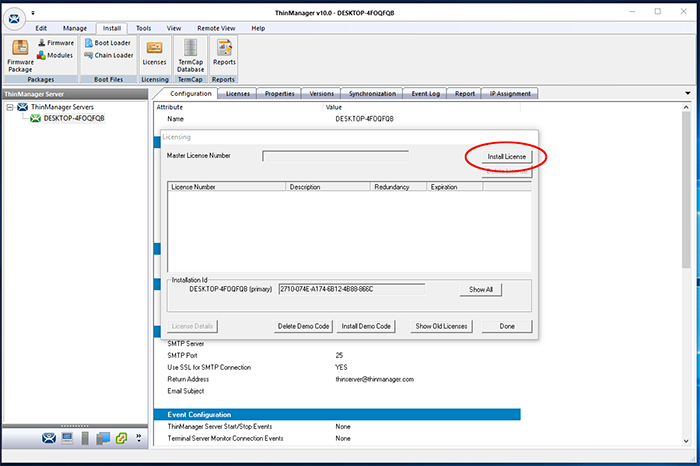
Task: Click the Name attribute row
Action: 338,119
